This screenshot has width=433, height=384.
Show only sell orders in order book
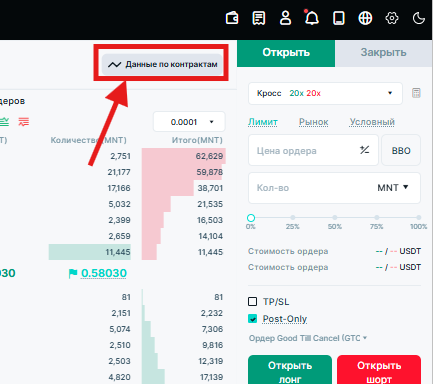coord(23,122)
